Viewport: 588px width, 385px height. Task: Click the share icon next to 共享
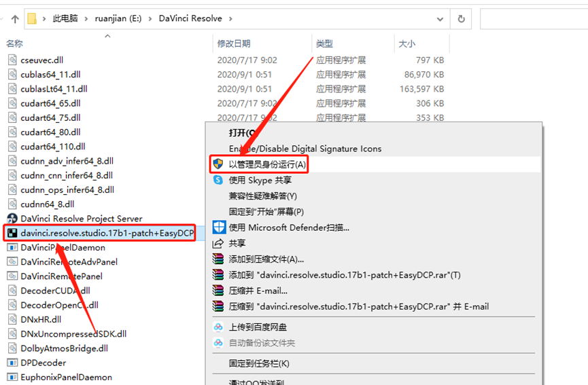tap(218, 244)
